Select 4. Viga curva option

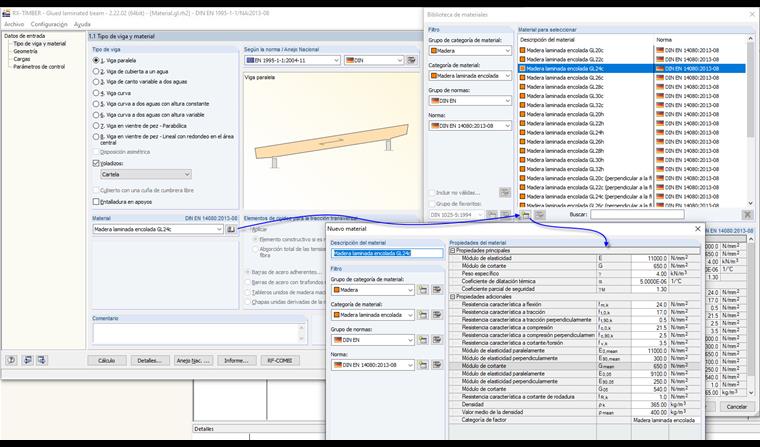tap(96, 93)
